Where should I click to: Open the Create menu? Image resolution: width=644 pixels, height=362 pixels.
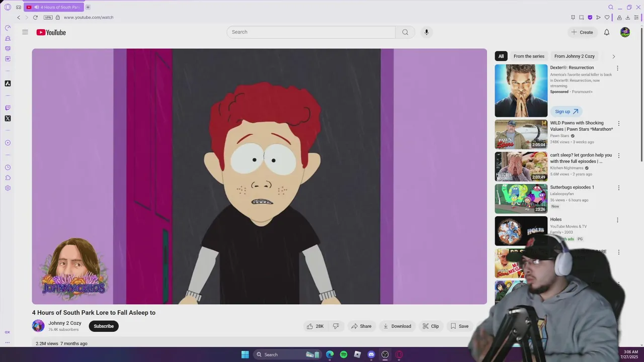(x=582, y=32)
